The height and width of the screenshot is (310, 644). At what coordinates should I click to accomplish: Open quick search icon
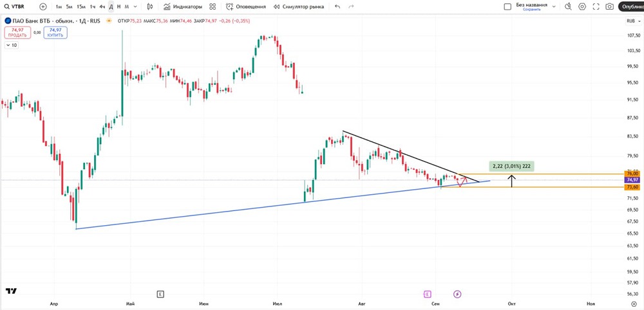click(x=569, y=6)
